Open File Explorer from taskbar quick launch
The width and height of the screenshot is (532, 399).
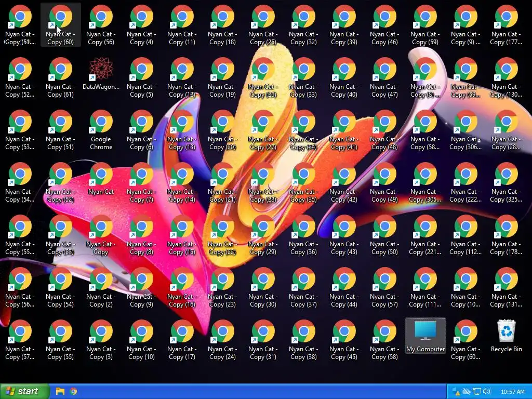pos(60,392)
